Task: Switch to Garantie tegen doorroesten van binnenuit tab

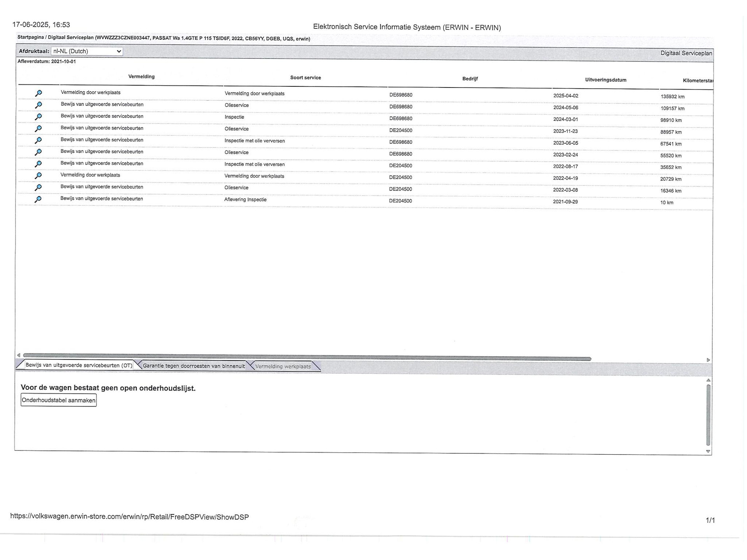Action: point(194,366)
